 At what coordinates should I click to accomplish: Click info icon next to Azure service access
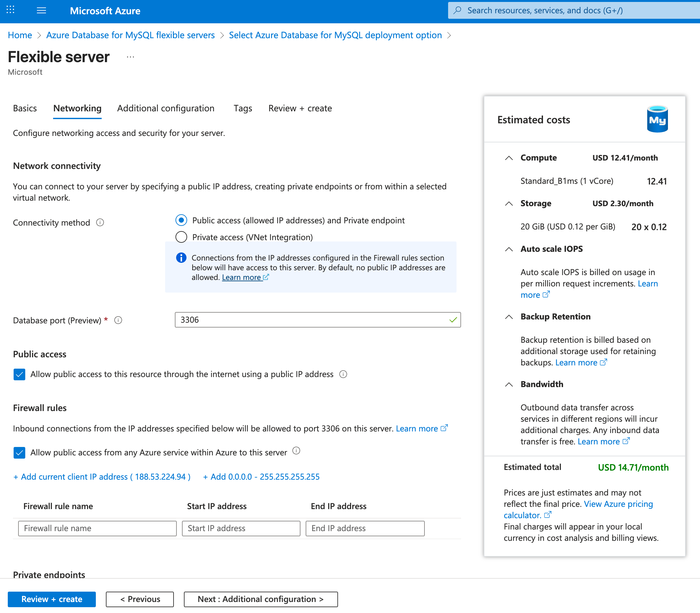(x=296, y=451)
